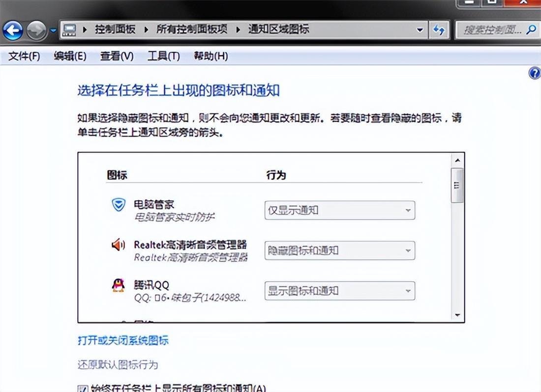
Task: Open the 查看(V) menu
Action: 117,56
